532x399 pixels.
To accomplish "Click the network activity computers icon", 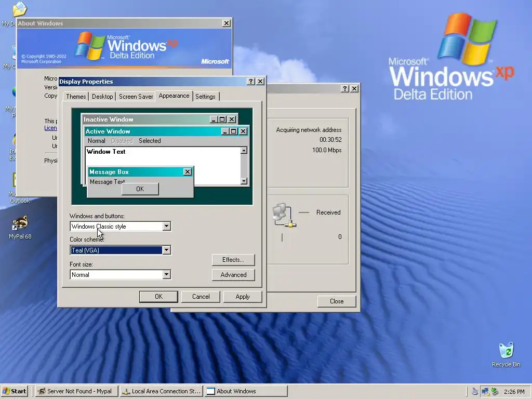I will [284, 216].
